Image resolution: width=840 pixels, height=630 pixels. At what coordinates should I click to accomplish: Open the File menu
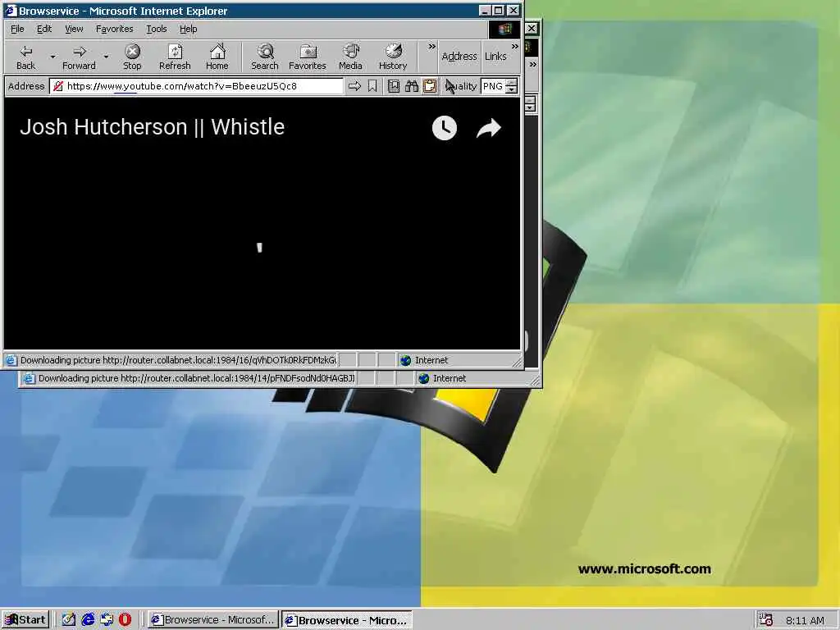tap(17, 29)
